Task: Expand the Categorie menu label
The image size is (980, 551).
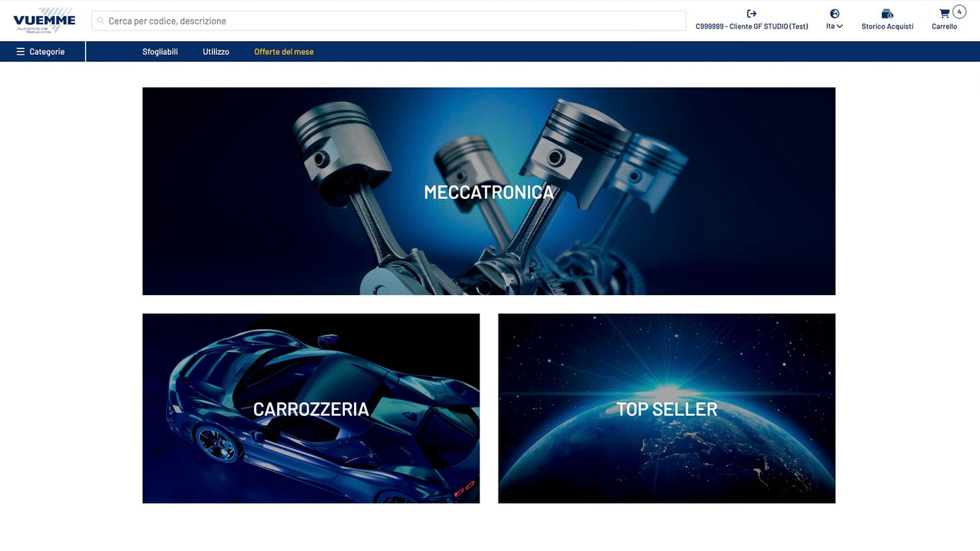Action: tap(47, 52)
